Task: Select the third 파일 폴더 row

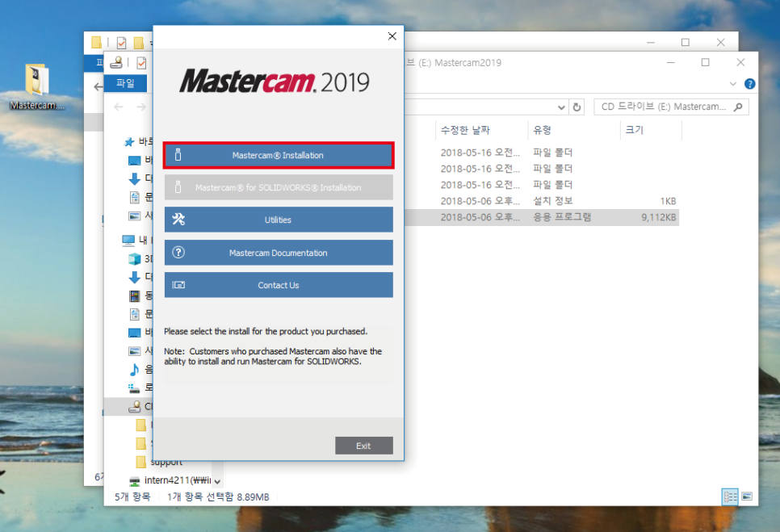Action: coord(543,184)
